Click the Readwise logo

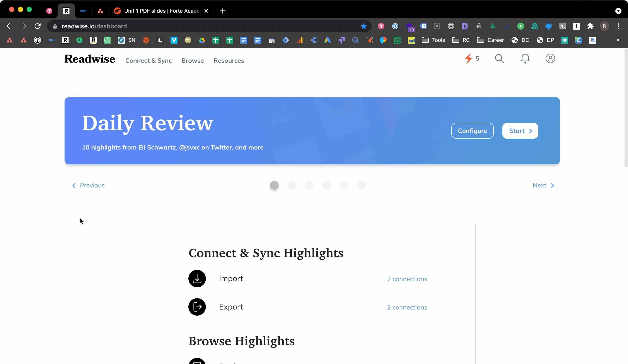pyautogui.click(x=90, y=59)
